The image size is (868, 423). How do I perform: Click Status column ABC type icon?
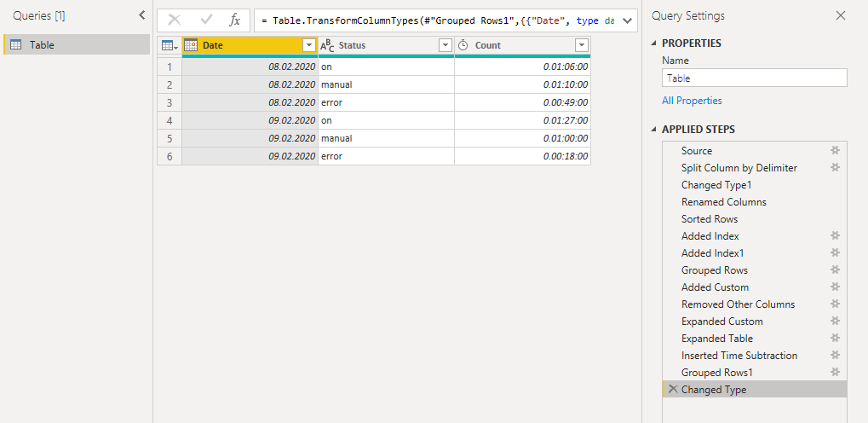(327, 45)
